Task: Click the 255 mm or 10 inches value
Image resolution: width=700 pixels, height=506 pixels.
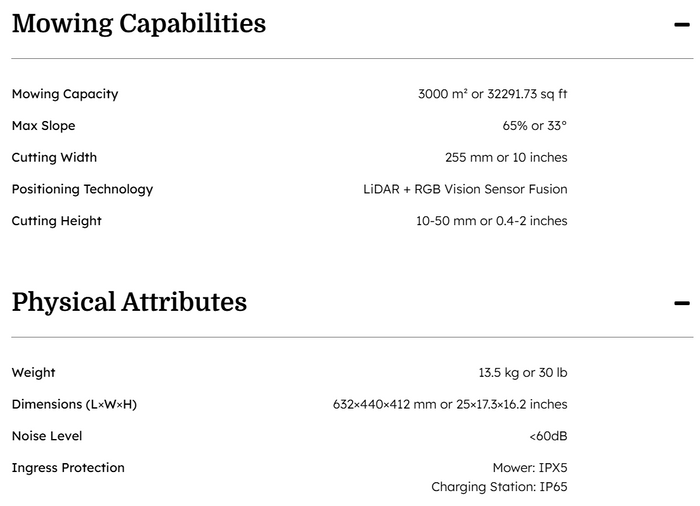Action: 505,158
